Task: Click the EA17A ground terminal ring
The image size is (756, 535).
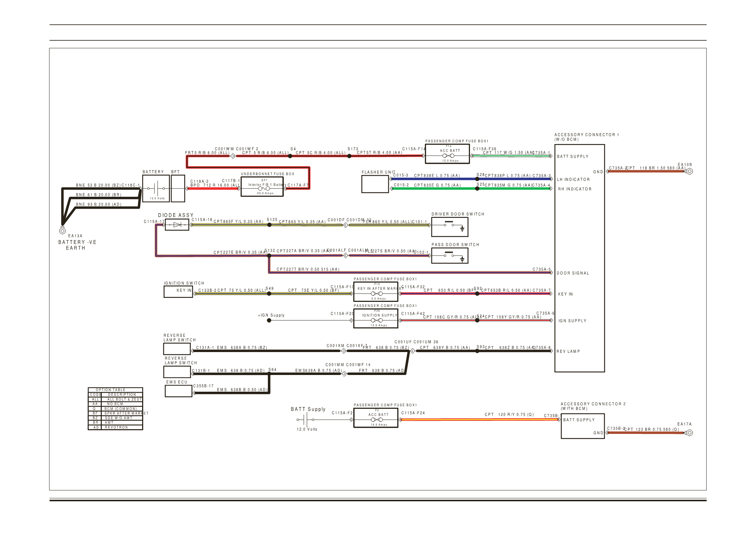Action: [689, 433]
